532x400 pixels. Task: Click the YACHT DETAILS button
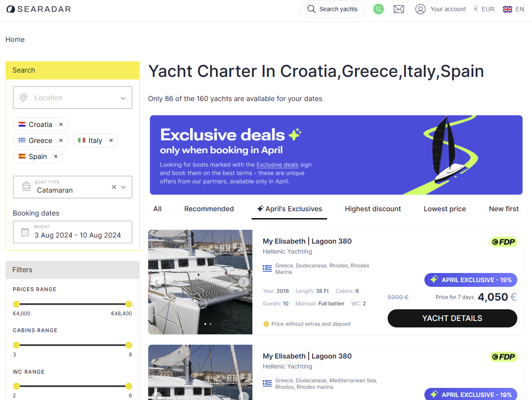click(452, 318)
